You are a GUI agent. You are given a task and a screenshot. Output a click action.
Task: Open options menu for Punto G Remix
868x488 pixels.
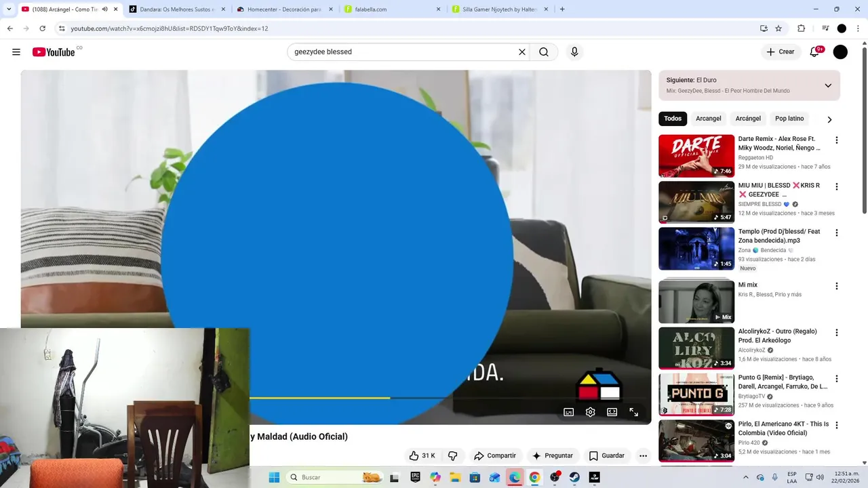(837, 379)
